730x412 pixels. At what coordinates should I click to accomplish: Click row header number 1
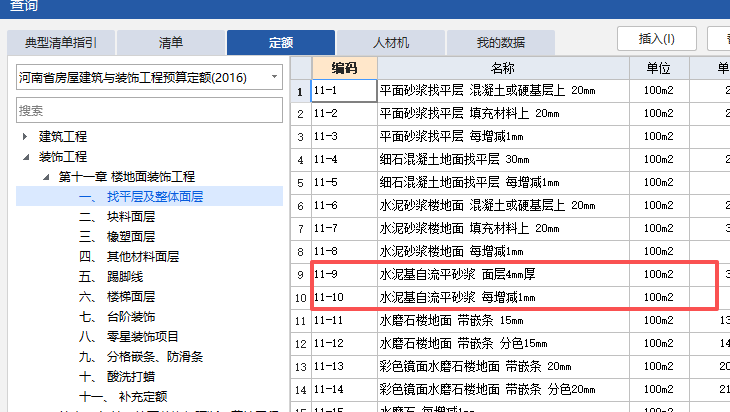tap(301, 91)
